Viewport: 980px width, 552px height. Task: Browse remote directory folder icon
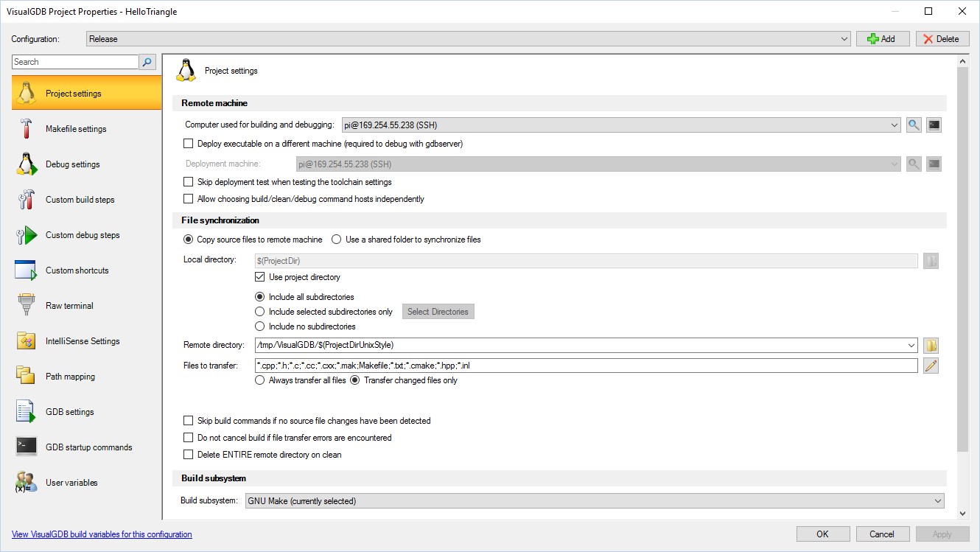[931, 345]
